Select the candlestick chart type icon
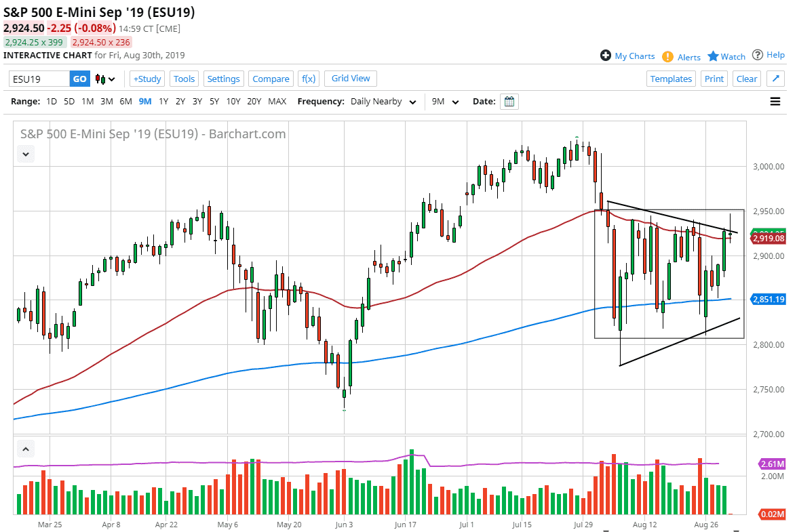This screenshot has width=797, height=532. point(99,79)
